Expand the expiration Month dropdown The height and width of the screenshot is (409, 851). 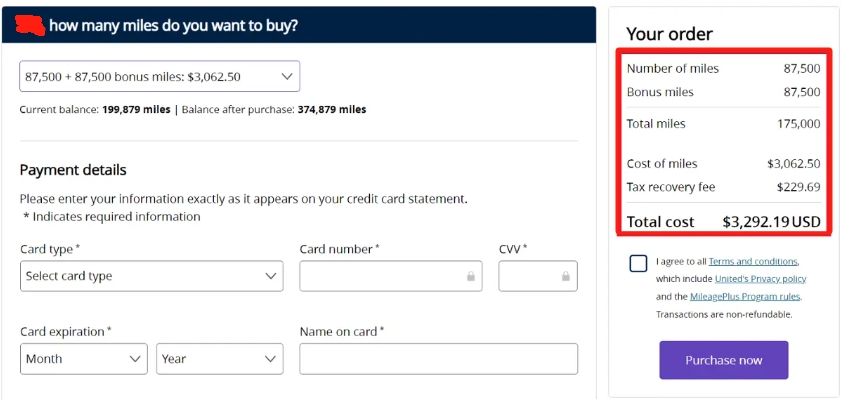point(84,359)
